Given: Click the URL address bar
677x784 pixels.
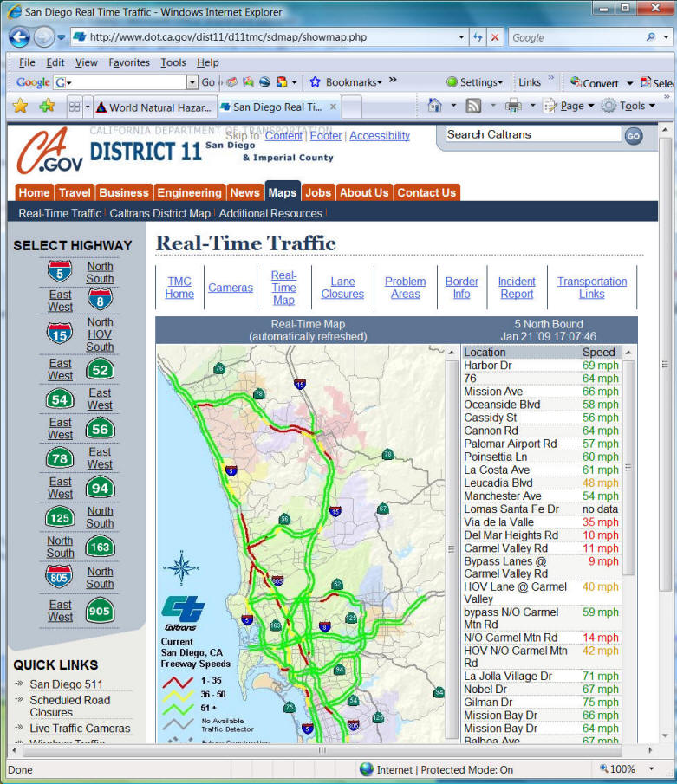Looking at the screenshot, I should pyautogui.click(x=270, y=37).
